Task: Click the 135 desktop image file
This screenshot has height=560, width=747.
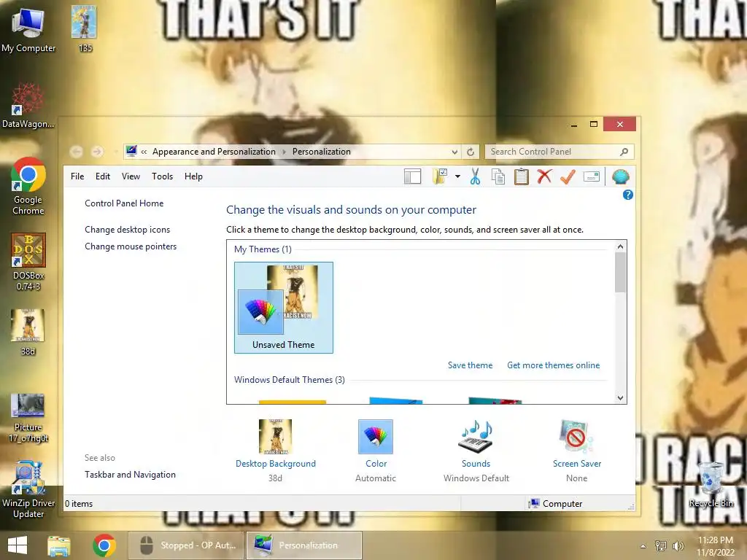Action: [85, 28]
